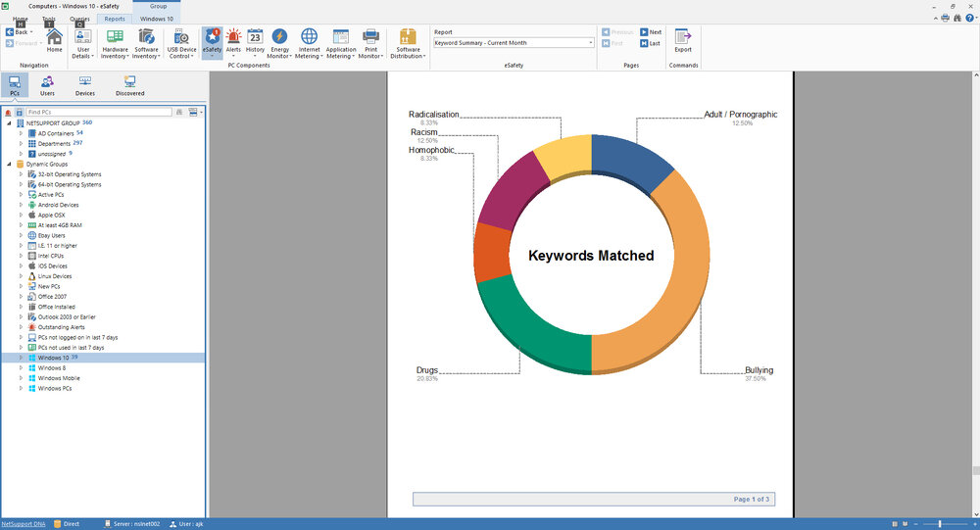The width and height of the screenshot is (980, 530).
Task: Go to the Next report page
Action: click(x=651, y=32)
